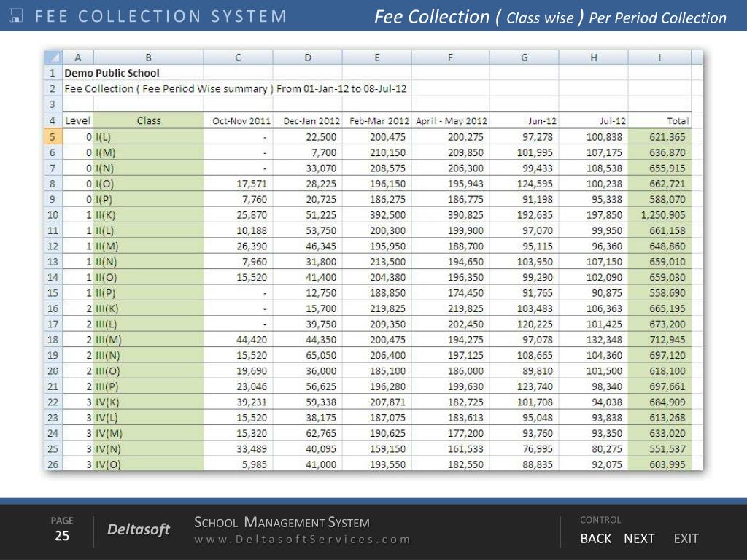The image size is (747, 560).
Task: Select row 10 header
Action: click(x=53, y=215)
